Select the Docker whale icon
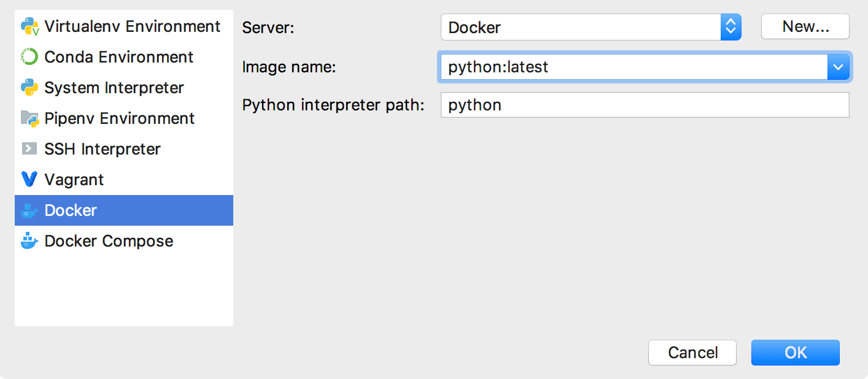The width and height of the screenshot is (868, 379). 29,210
